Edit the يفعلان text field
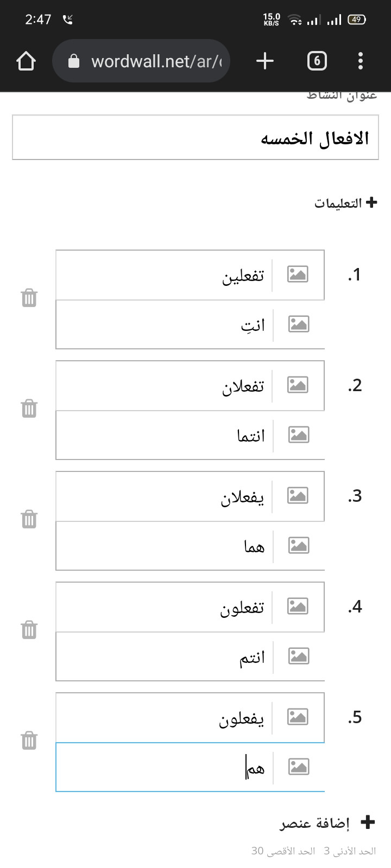The image size is (391, 868). coord(164,496)
